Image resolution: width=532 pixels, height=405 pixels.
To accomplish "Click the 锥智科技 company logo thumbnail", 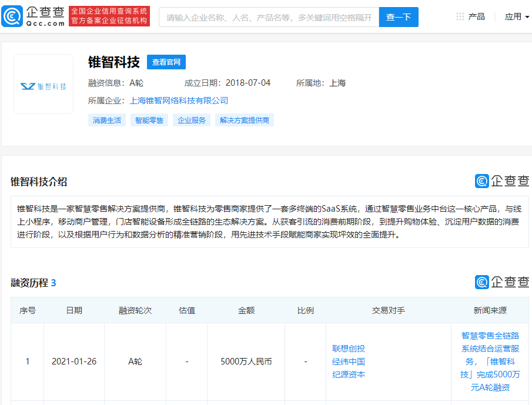I will pos(44,84).
